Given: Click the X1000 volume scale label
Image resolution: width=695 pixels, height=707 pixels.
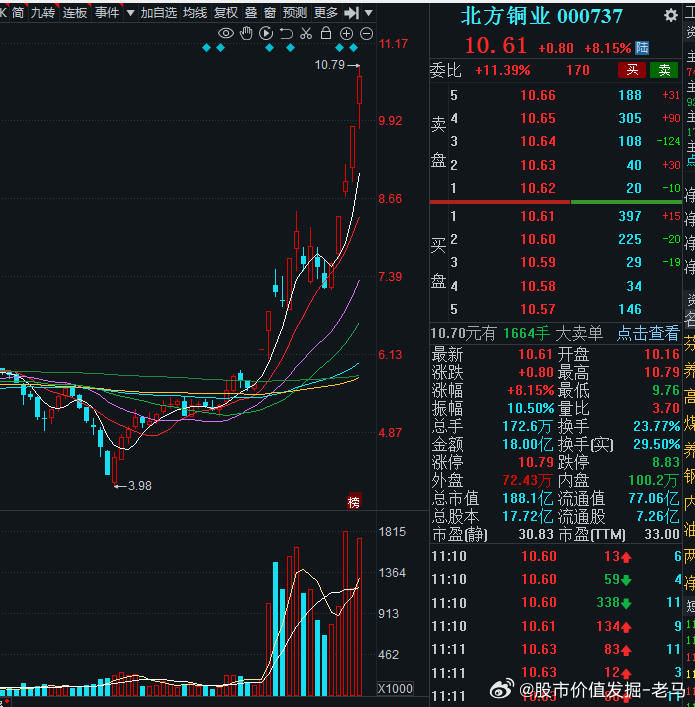Looking at the screenshot, I should point(395,689).
